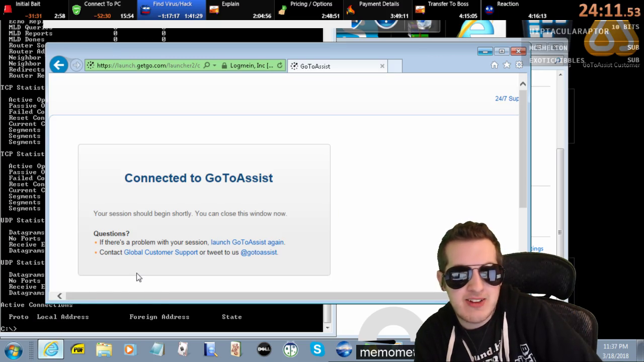
Task: Click the 24/7 Support link
Action: pos(507,99)
